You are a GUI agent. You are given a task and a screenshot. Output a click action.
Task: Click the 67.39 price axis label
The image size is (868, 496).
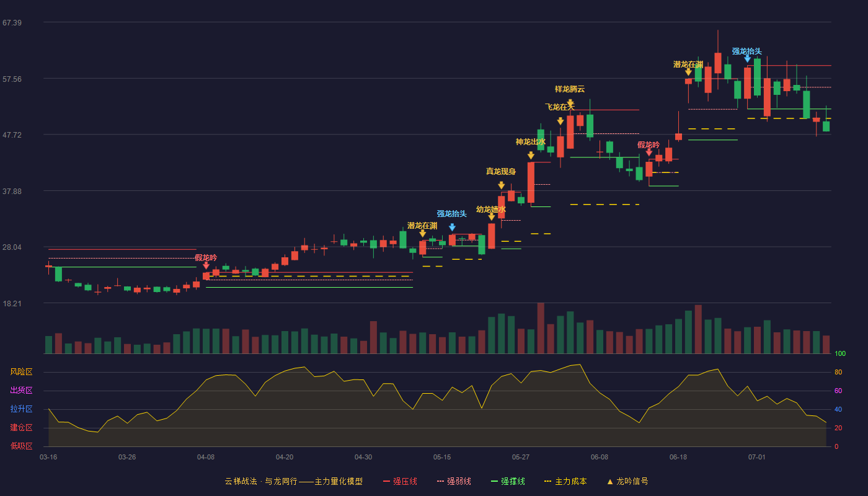point(12,23)
